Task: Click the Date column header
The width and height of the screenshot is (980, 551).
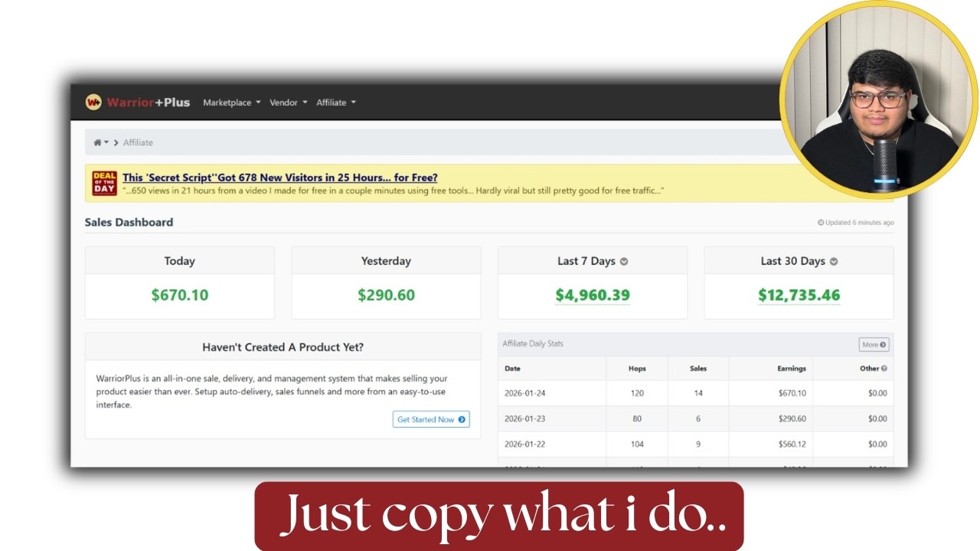Action: (512, 369)
